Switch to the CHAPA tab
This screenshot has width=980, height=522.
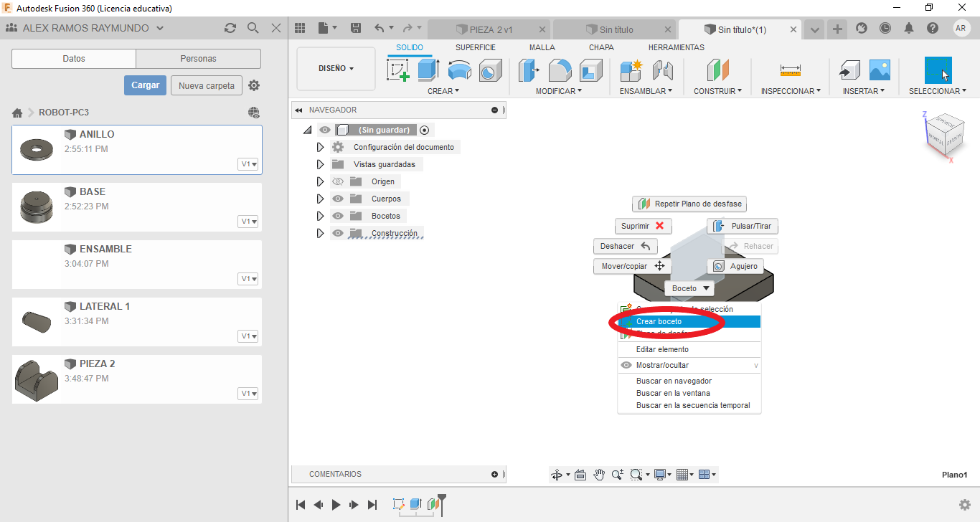pos(601,47)
